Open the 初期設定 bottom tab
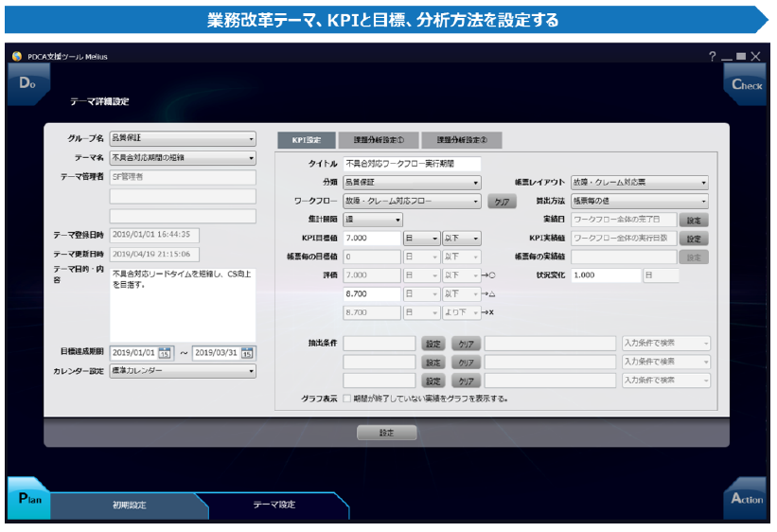This screenshot has height=532, width=777. (130, 505)
